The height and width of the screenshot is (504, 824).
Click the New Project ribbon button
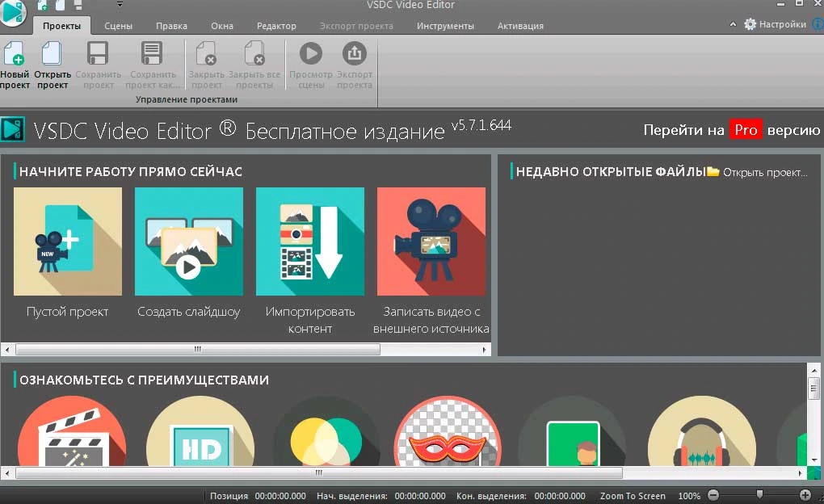pos(15,65)
